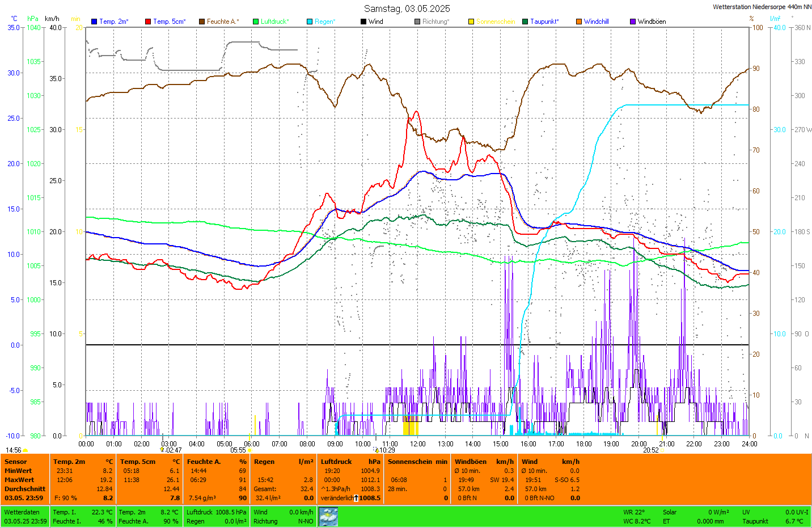Click the purple Windböen legend square
The height and width of the screenshot is (528, 812).
pyautogui.click(x=633, y=22)
